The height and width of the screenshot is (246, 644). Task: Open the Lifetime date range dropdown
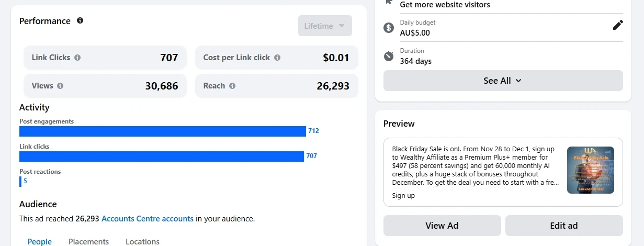click(325, 26)
